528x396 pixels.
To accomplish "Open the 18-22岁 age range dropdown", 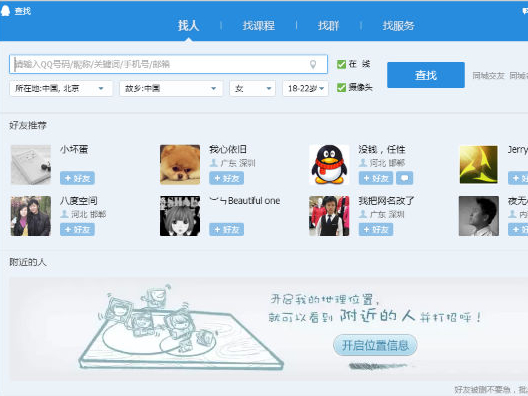I will [x=305, y=89].
